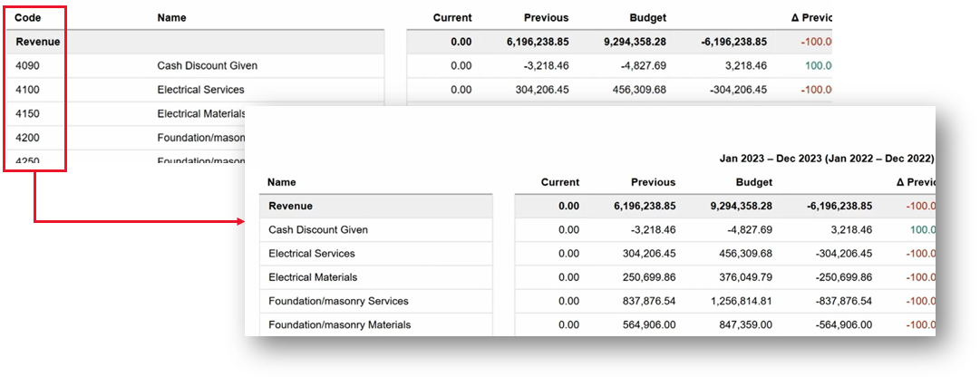This screenshot has height=377, width=980.
Task: Click Revenue row label in the front overlay table
Action: 291,206
